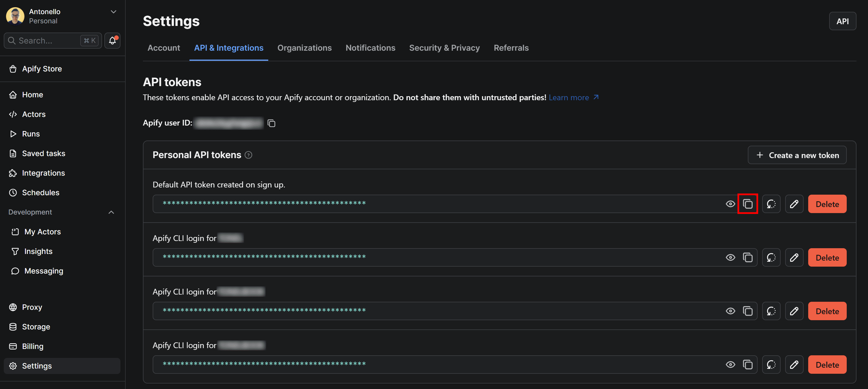Viewport: 868px width, 389px height.
Task: Open the Security & Privacy tab
Action: click(x=444, y=48)
